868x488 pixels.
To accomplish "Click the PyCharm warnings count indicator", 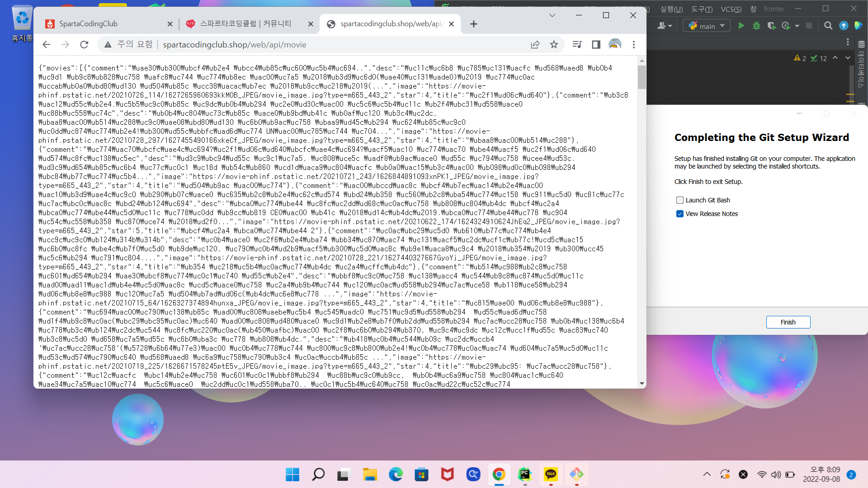I will click(800, 58).
